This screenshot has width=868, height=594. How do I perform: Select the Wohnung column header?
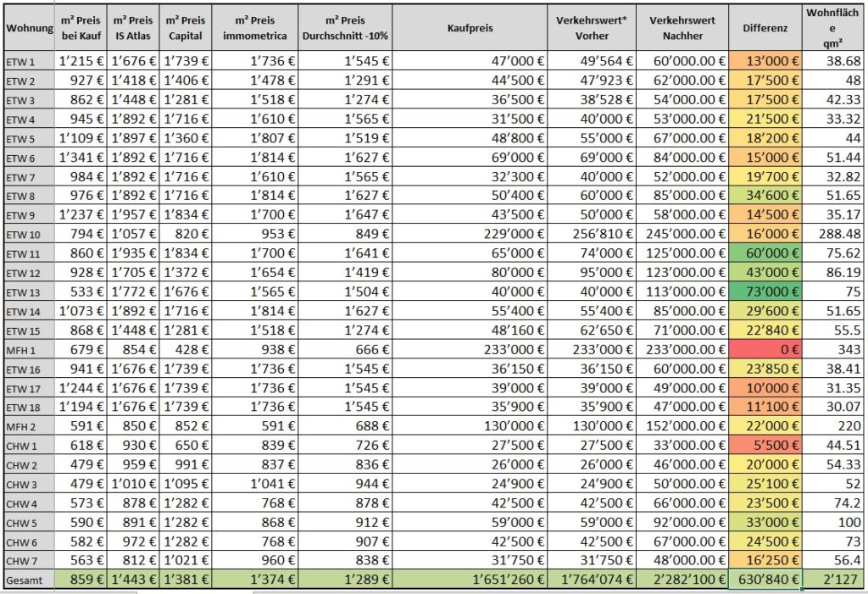click(29, 28)
